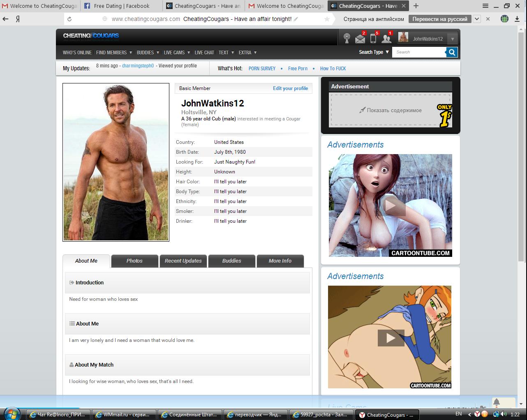Screen dimensions: 527x420
Task: Click the Introduction section header
Action: pos(187,283)
